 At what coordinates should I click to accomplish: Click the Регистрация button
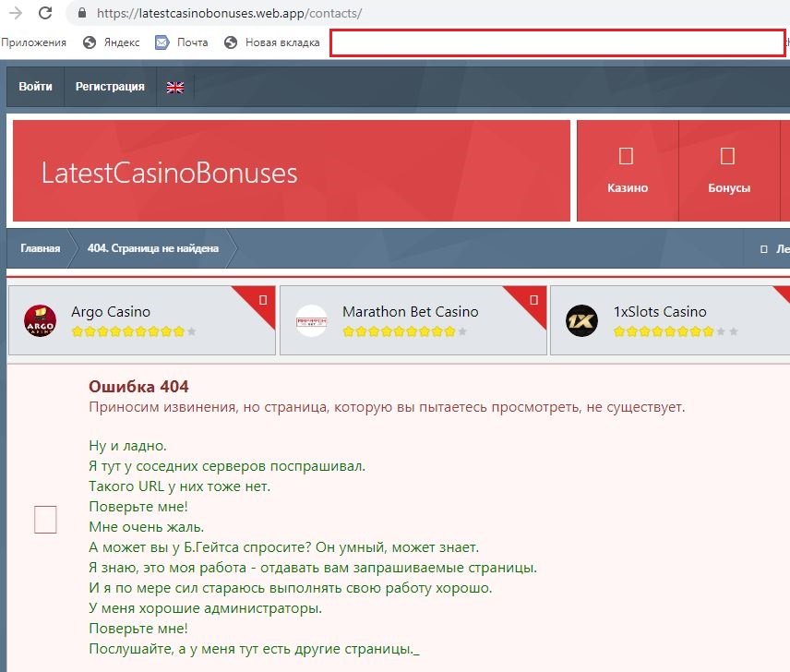(x=110, y=87)
